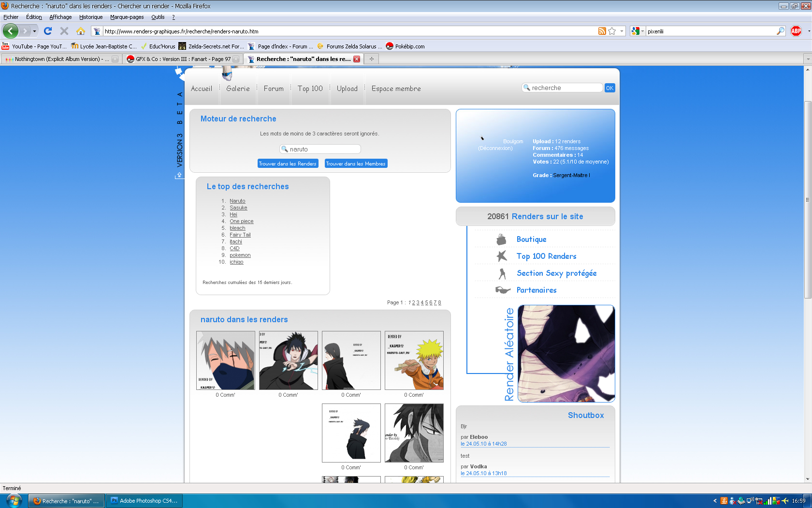Go to the Galerie site section

[238, 89]
